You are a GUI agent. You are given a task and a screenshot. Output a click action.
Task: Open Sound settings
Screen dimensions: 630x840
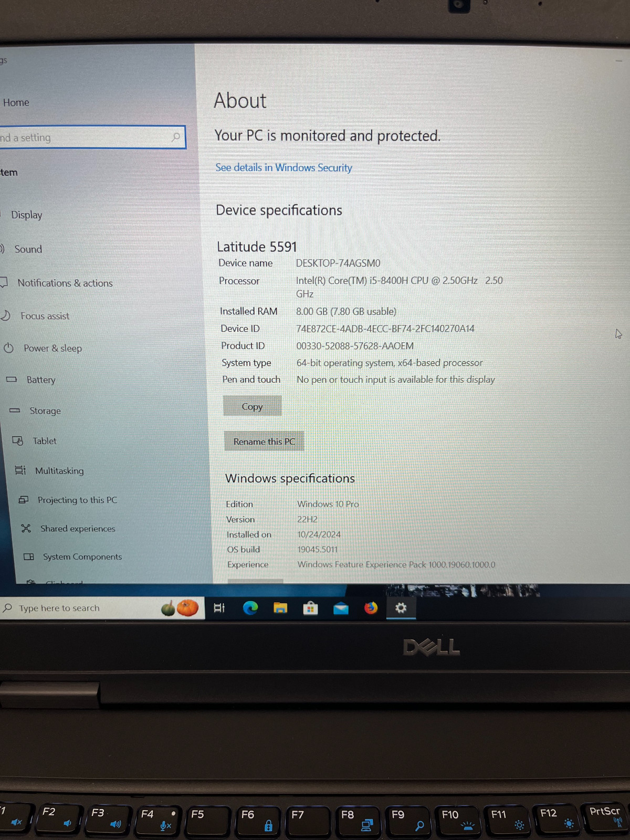[28, 249]
